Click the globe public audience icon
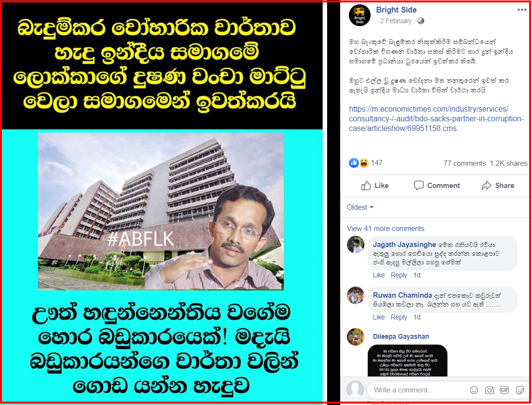The image size is (532, 405). click(x=421, y=21)
